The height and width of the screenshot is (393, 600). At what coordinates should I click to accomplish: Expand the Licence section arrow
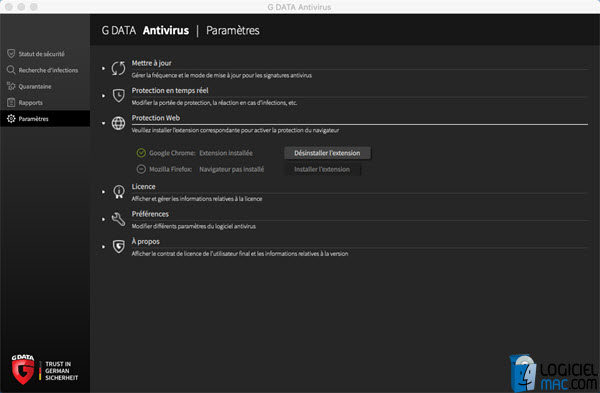(x=103, y=192)
